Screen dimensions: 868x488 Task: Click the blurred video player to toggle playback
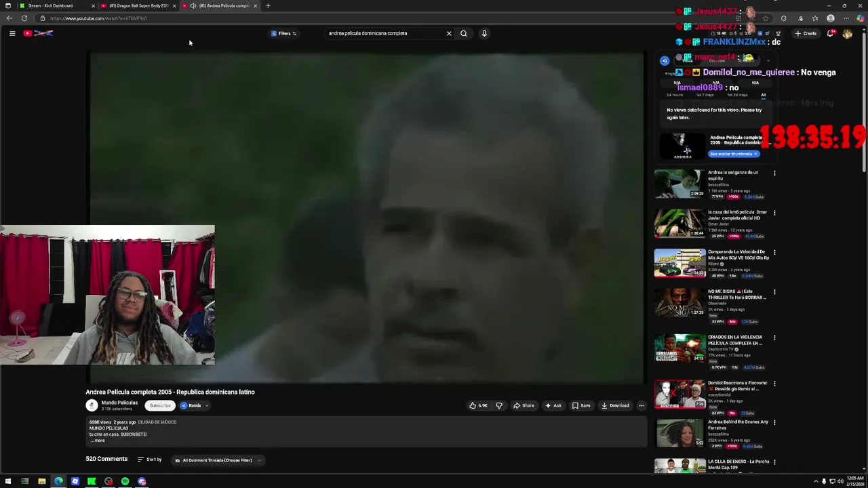[368, 218]
